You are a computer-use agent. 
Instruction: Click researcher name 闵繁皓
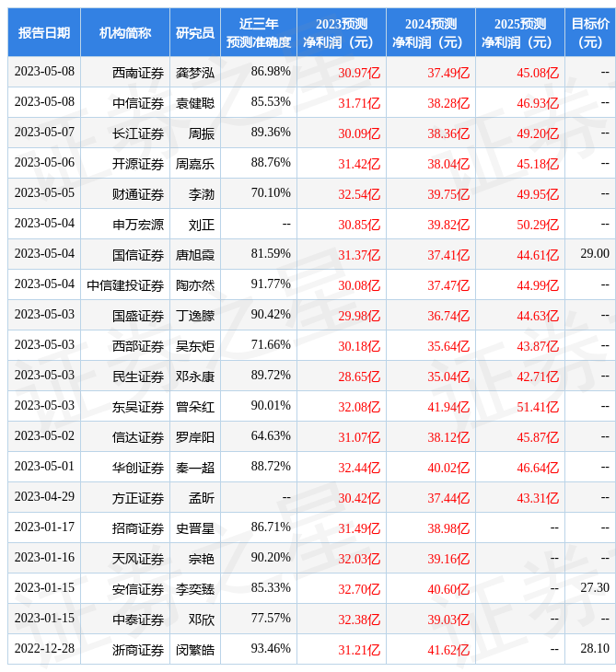click(195, 650)
